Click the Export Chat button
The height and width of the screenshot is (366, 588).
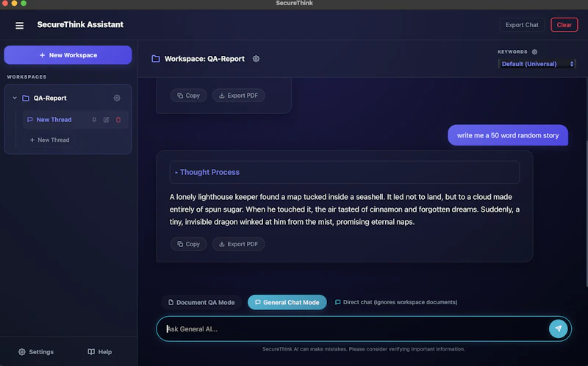point(522,25)
